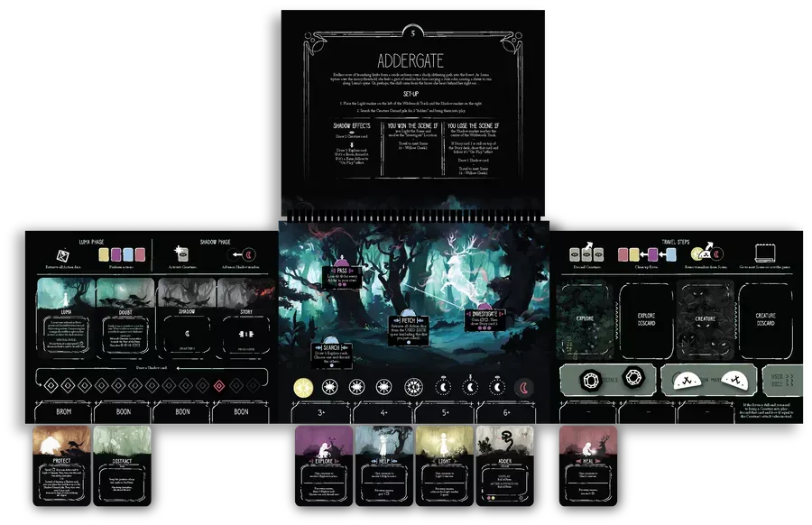The height and width of the screenshot is (525, 812).
Task: Click the Explore deck on the right board
Action: [585, 320]
